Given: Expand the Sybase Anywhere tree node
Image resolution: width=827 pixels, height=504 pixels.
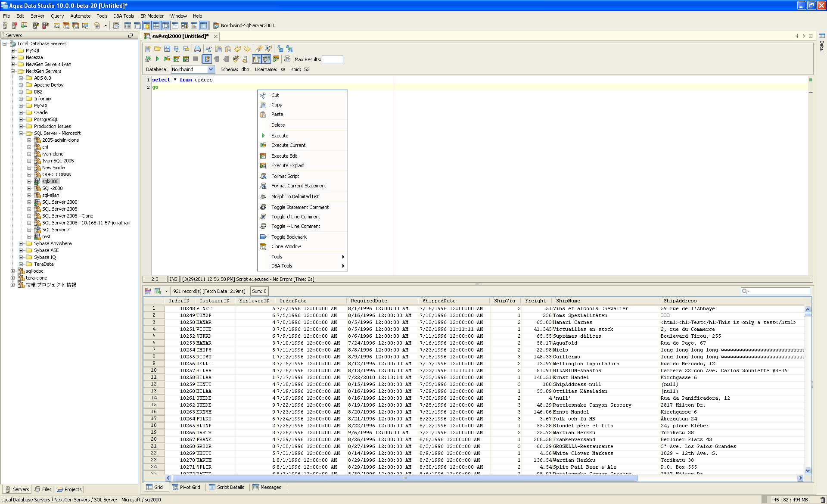Looking at the screenshot, I should (21, 243).
